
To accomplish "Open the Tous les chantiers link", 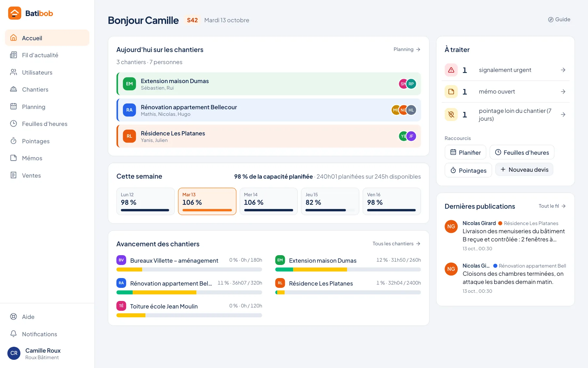I will tap(396, 244).
